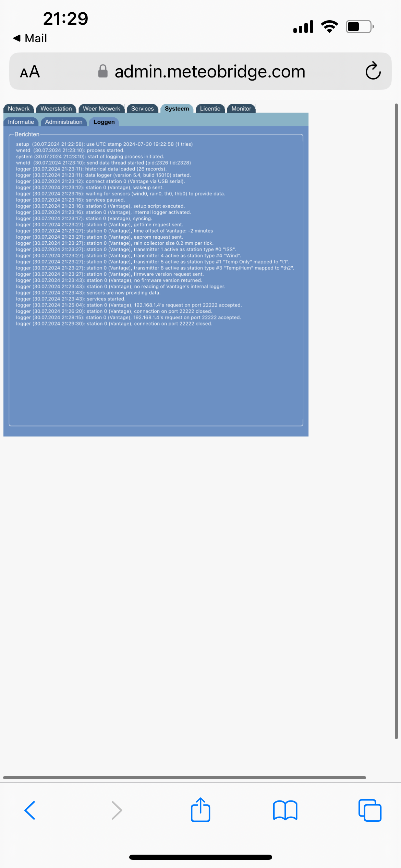Open the share sheet icon
The width and height of the screenshot is (401, 868).
click(200, 810)
